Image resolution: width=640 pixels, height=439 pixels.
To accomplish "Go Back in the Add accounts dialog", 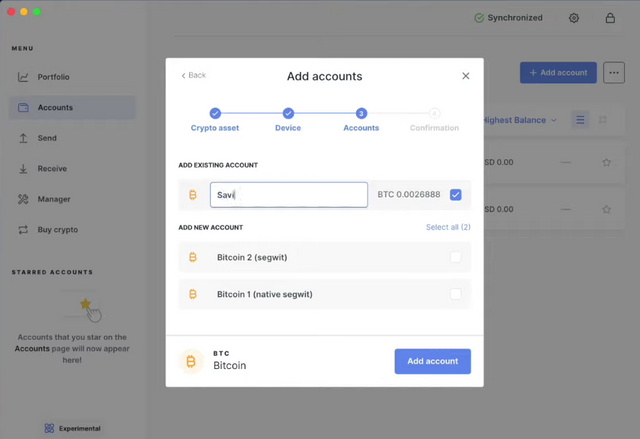I will [x=193, y=75].
